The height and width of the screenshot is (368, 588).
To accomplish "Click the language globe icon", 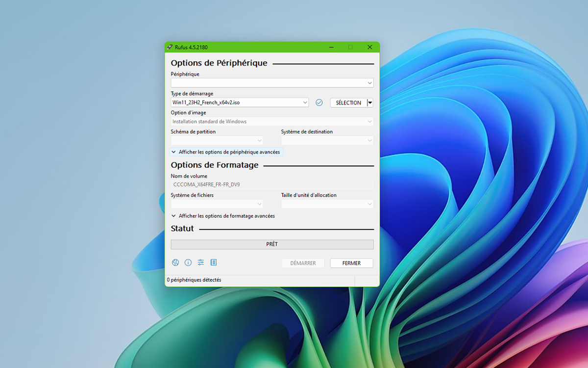I will [x=175, y=263].
